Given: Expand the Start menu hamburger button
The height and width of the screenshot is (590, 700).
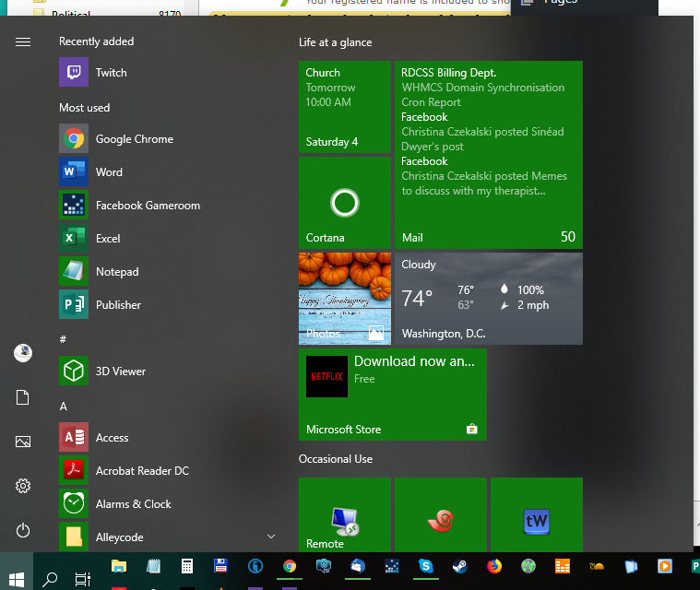Looking at the screenshot, I should point(23,42).
